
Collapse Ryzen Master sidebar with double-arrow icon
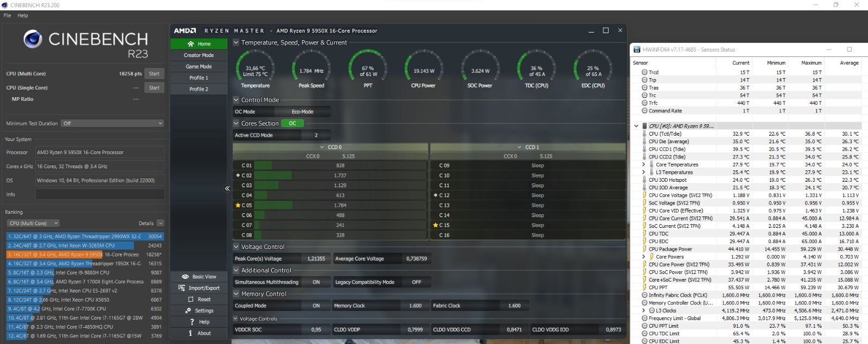[227, 188]
